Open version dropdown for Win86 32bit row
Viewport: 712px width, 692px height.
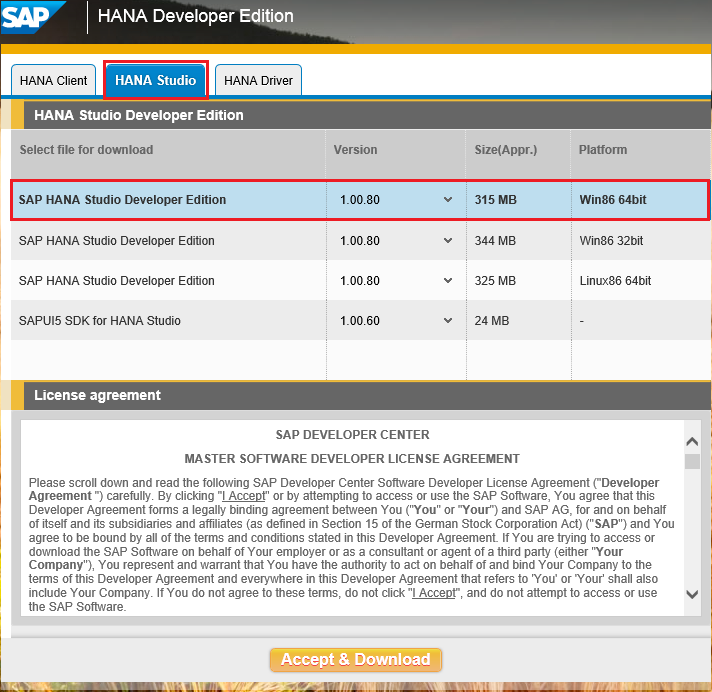pyautogui.click(x=448, y=241)
